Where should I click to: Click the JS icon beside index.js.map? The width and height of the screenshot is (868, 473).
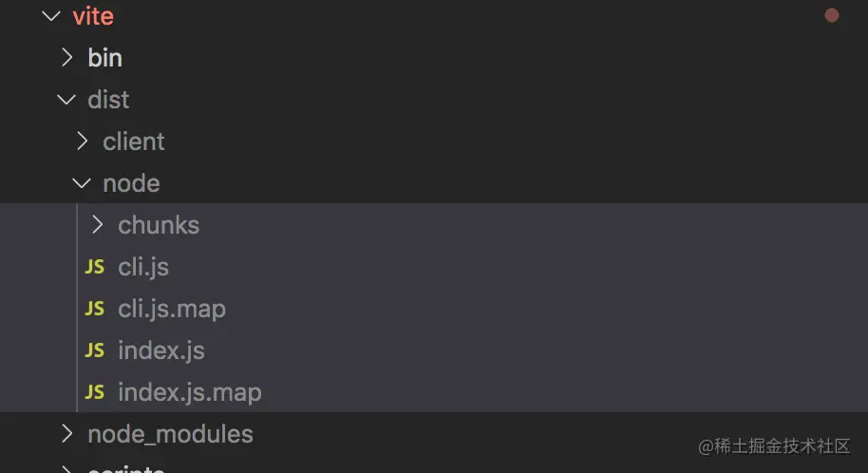[x=94, y=392]
